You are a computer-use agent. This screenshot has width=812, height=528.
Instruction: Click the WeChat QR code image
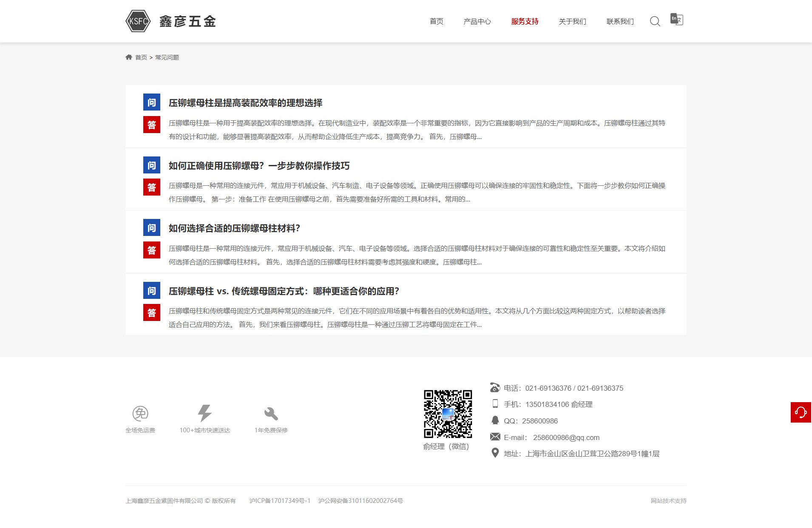pos(448,414)
